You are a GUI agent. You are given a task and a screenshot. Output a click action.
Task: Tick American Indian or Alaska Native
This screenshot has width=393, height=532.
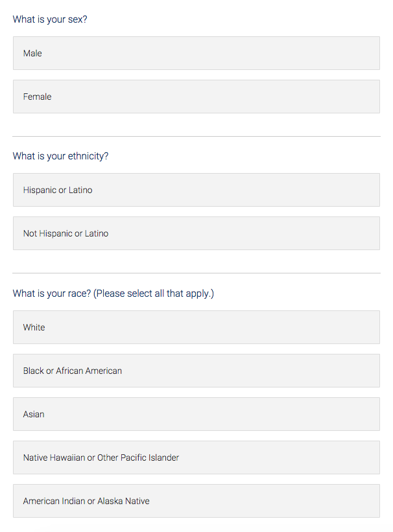point(196,501)
